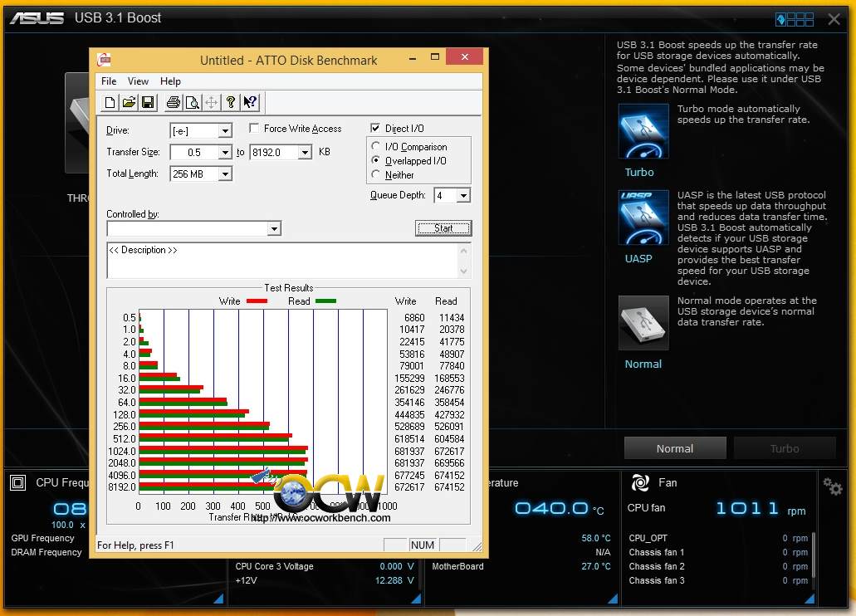Close the USB 3.1 Boost window
The width and height of the screenshot is (856, 616).
(834, 20)
